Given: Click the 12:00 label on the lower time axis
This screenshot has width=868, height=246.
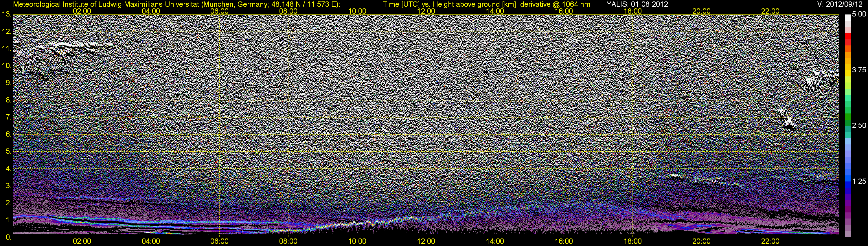Looking at the screenshot, I should (426, 242).
